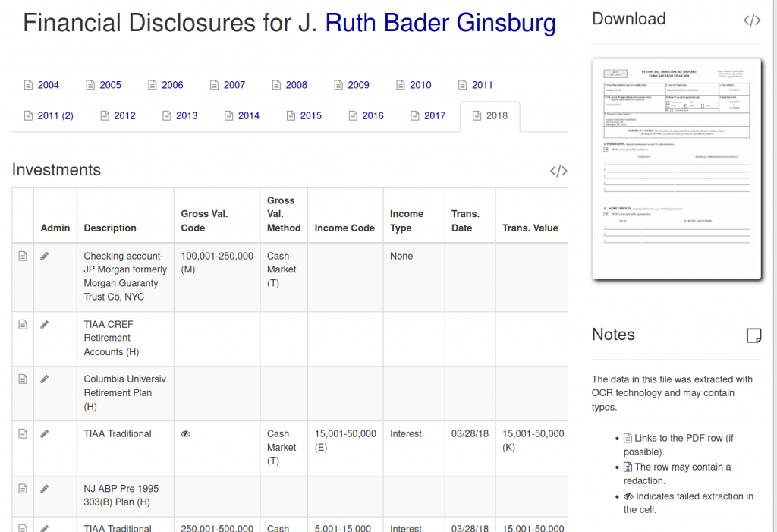This screenshot has height=532, width=777.
Task: Select the 2011 (2) tab
Action: click(x=49, y=116)
